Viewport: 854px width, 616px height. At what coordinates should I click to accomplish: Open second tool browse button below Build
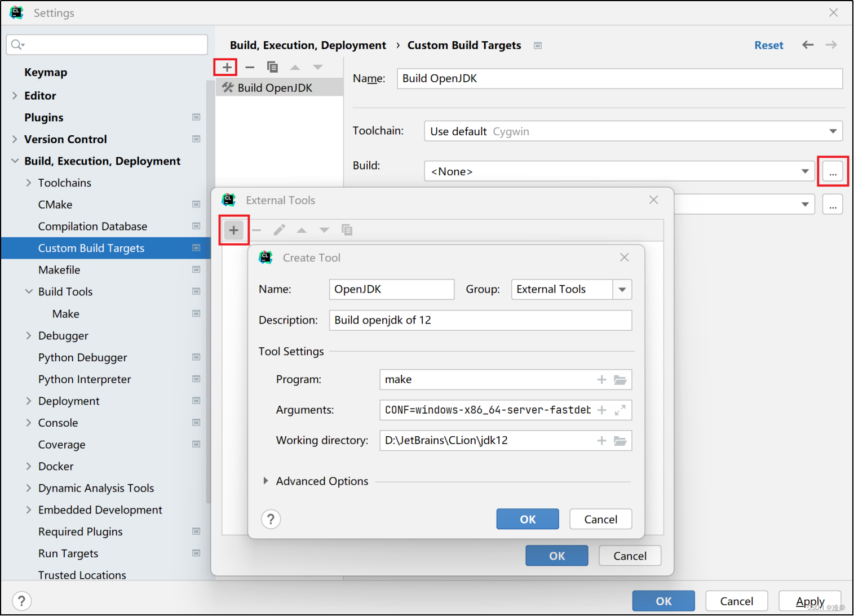(x=833, y=205)
